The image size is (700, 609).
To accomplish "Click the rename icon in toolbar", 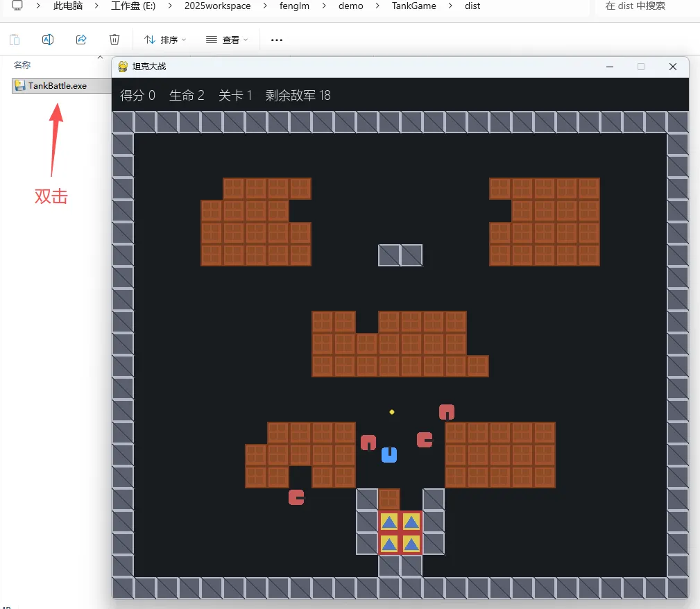I will (x=48, y=40).
